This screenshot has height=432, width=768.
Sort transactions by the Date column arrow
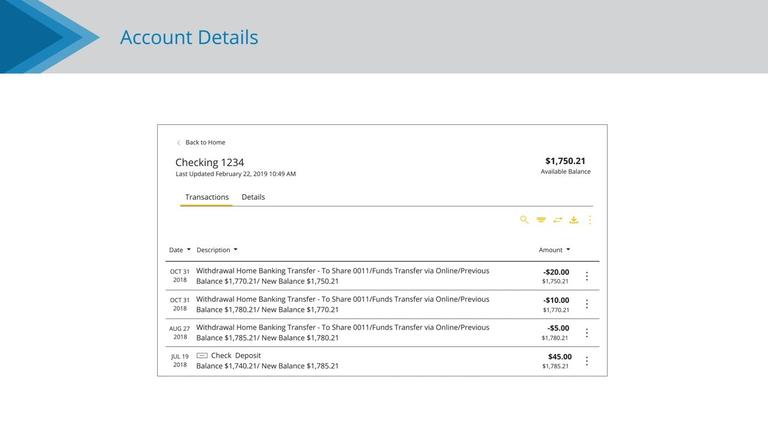pyautogui.click(x=189, y=249)
